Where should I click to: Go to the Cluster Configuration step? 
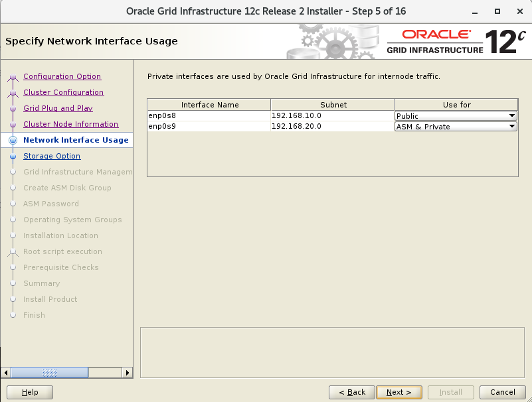point(64,92)
